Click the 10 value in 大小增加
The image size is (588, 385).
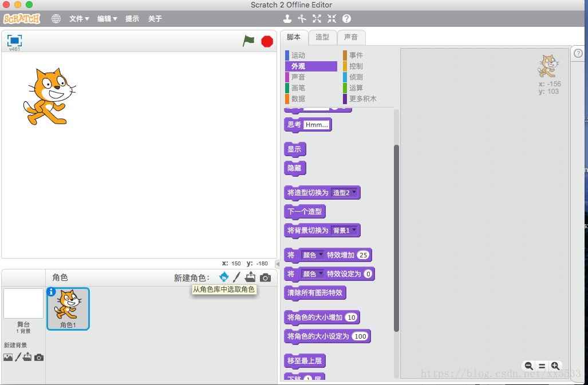(352, 317)
